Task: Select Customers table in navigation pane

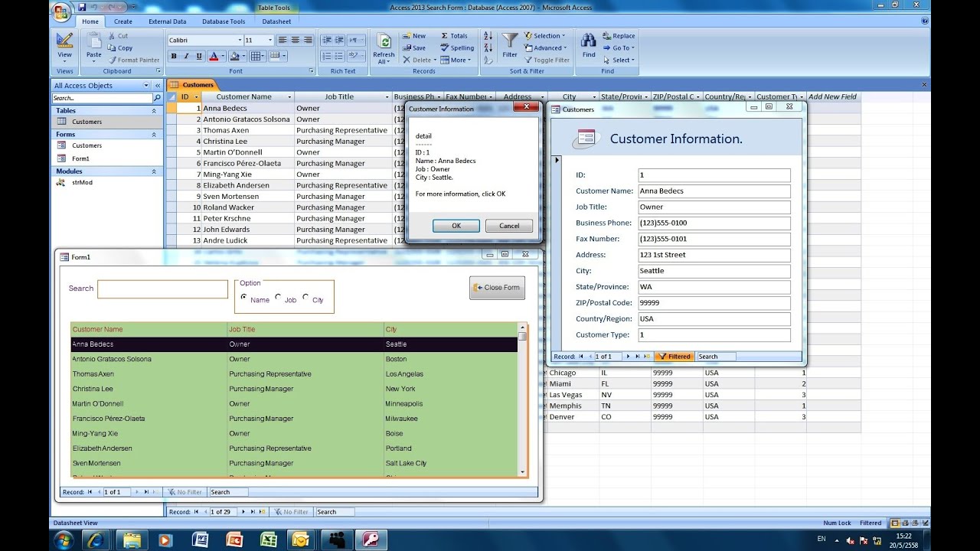Action: pos(87,122)
